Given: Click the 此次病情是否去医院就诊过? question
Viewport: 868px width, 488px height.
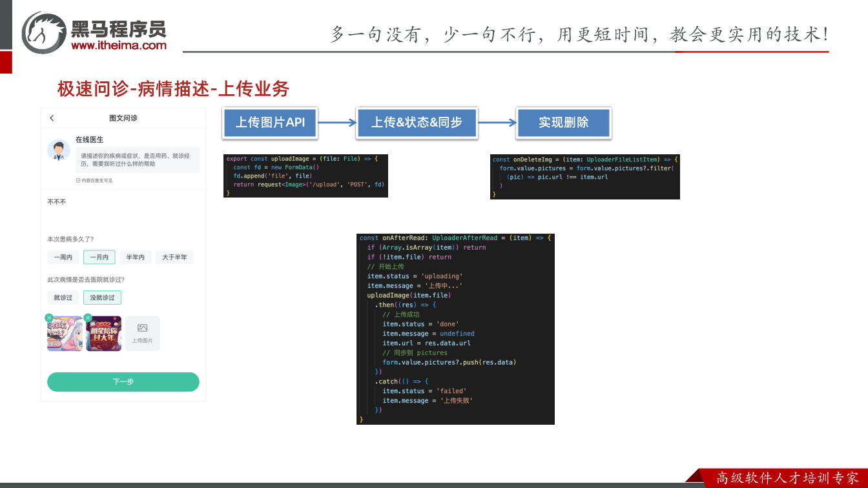Looking at the screenshot, I should 86,280.
